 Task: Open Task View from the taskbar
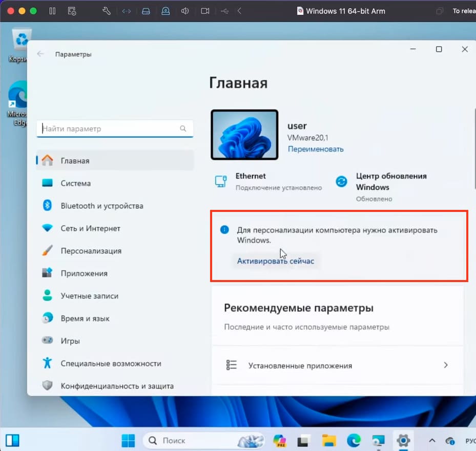click(303, 441)
